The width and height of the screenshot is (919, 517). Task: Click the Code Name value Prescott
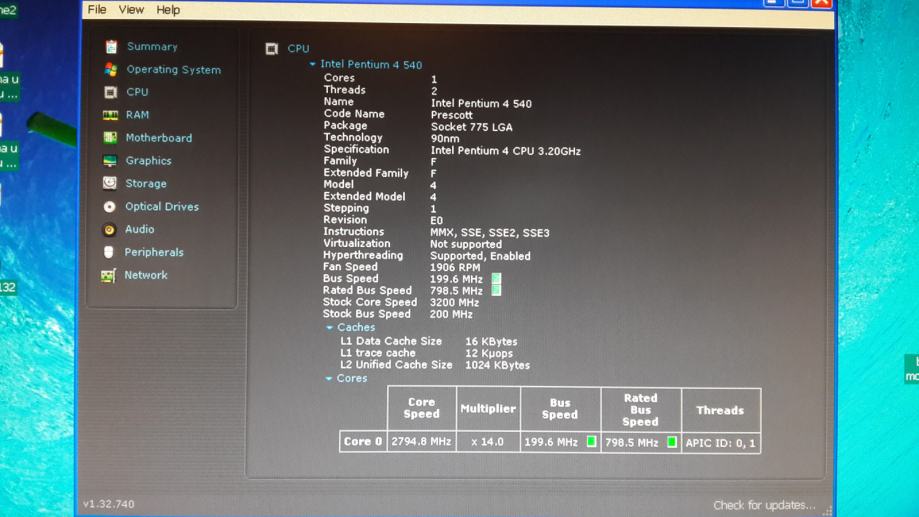[451, 115]
